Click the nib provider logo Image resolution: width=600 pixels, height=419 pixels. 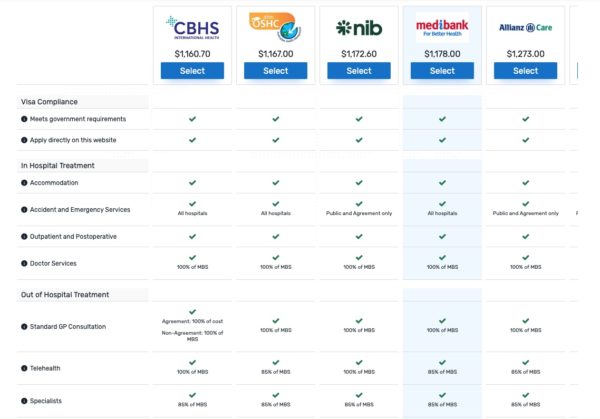point(359,27)
